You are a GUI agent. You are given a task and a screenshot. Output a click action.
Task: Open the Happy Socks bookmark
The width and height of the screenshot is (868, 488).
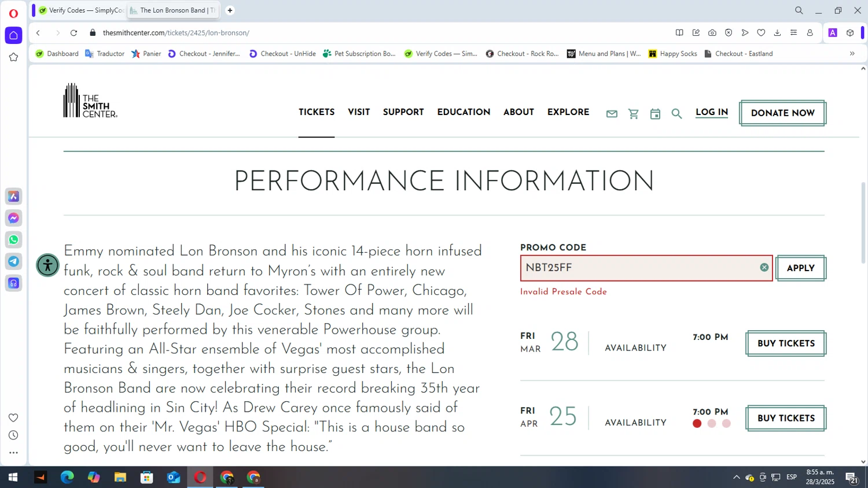coord(672,54)
